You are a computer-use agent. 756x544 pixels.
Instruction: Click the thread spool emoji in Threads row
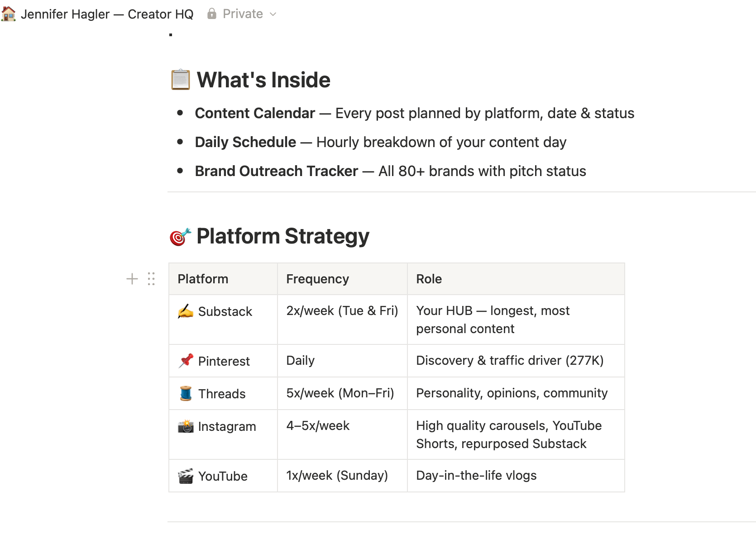[186, 393]
